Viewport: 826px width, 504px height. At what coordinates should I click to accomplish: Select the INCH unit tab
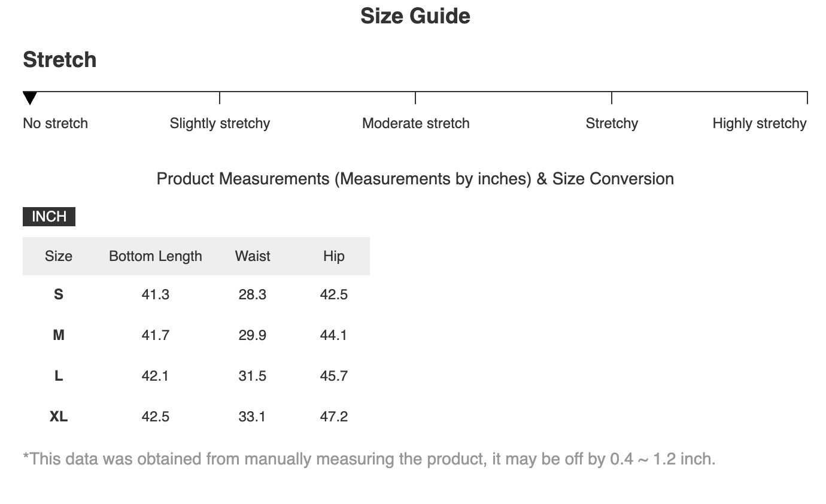tap(49, 217)
